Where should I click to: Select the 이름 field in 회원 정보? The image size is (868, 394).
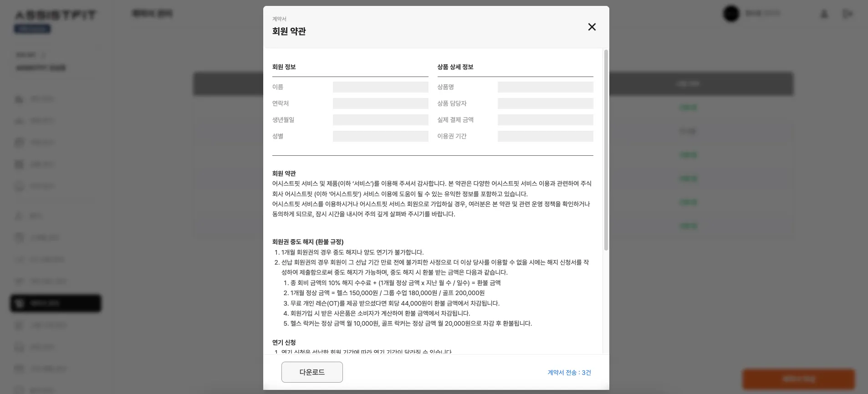tap(380, 87)
